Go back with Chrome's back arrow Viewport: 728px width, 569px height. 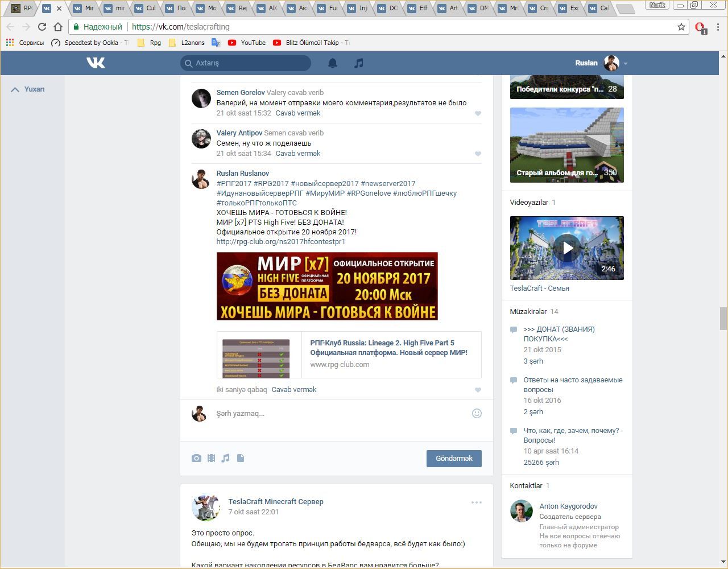click(10, 27)
